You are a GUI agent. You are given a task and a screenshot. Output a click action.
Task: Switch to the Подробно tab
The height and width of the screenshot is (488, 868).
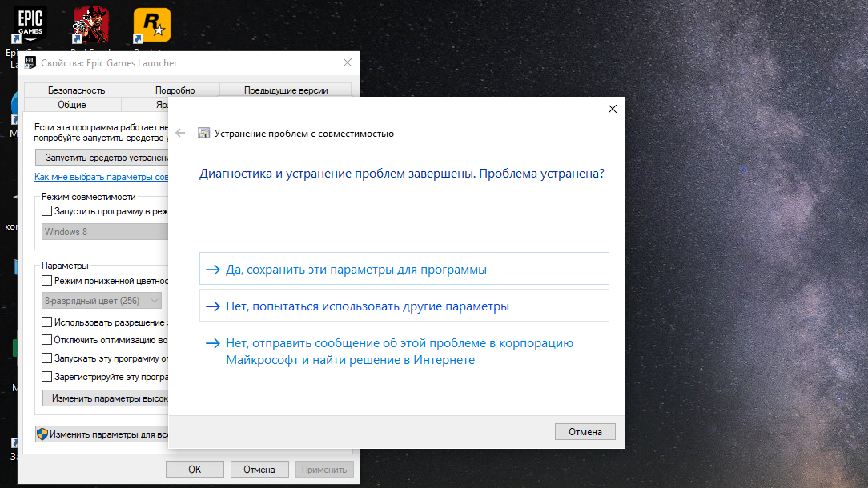pos(175,90)
